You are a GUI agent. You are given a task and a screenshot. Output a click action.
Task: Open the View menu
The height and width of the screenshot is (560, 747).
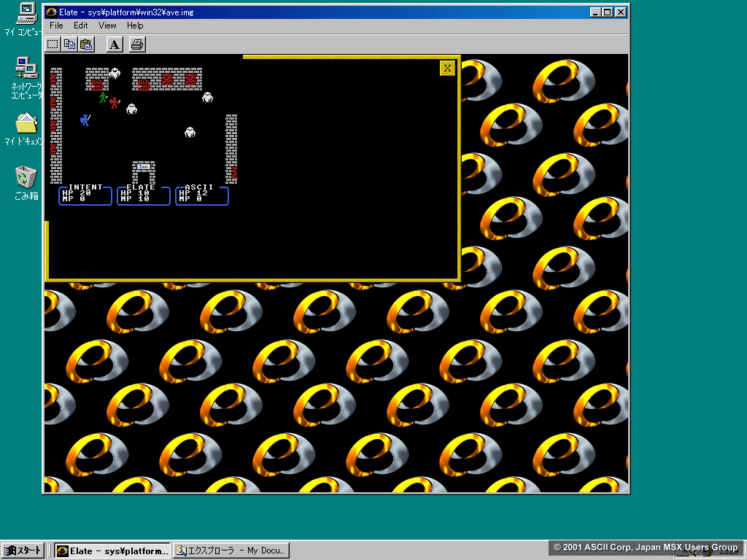point(107,26)
